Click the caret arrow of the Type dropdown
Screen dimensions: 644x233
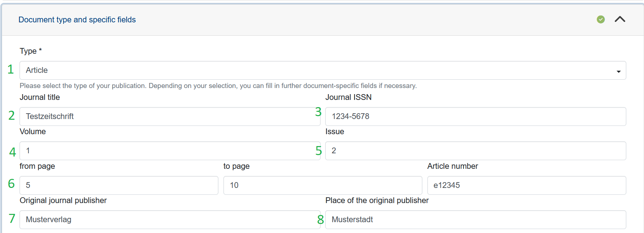(618, 71)
